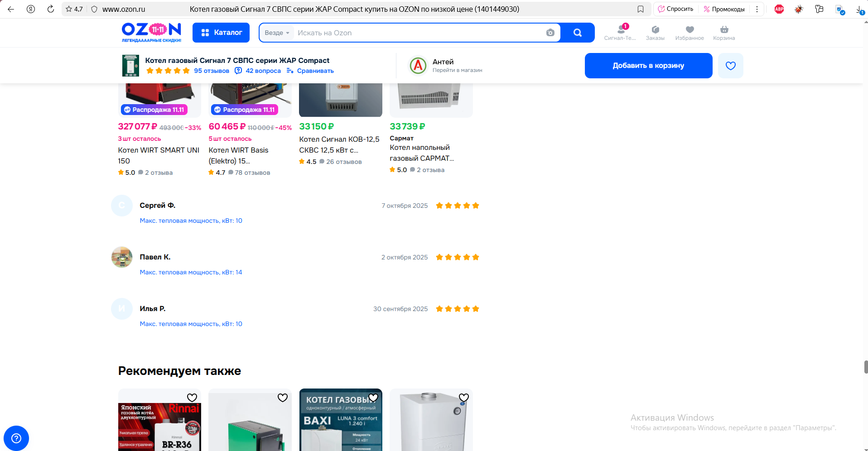Click the browser page reload icon

click(51, 9)
